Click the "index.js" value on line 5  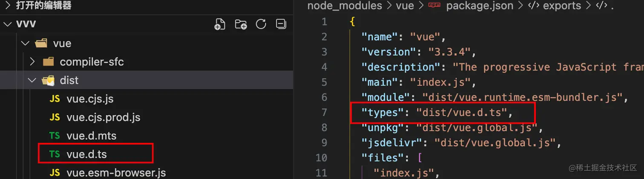(x=440, y=82)
